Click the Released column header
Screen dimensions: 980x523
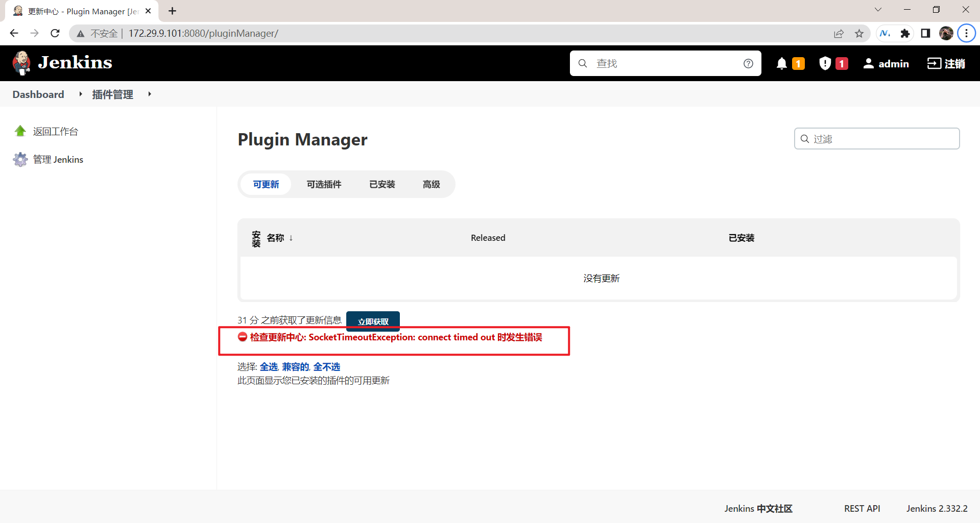(x=488, y=238)
